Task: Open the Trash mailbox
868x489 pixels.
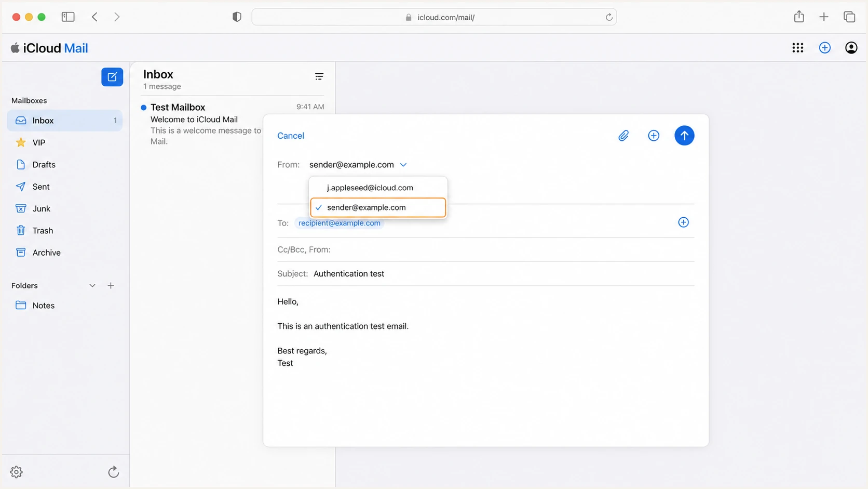Action: pyautogui.click(x=65, y=231)
